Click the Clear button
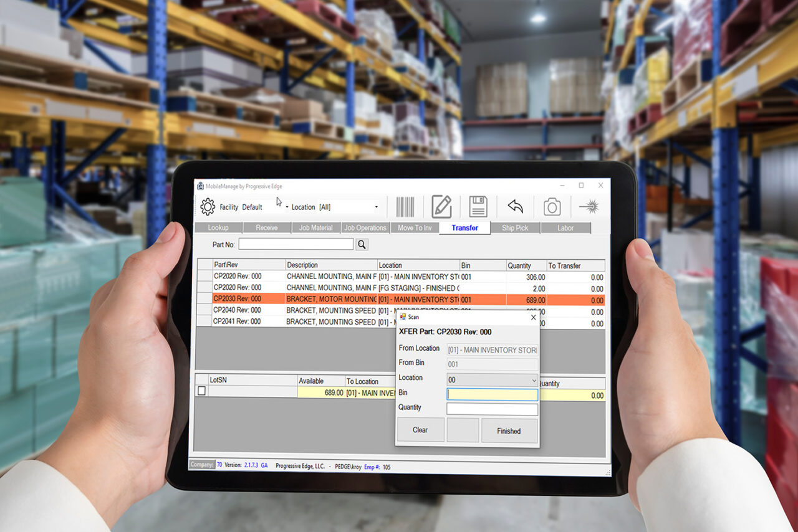 421,430
